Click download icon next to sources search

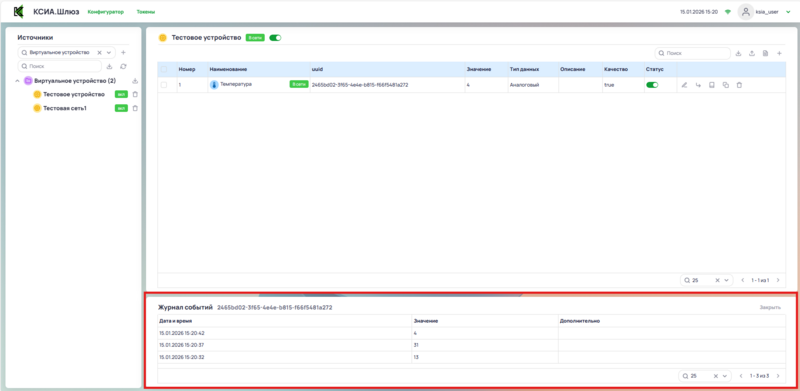point(110,66)
